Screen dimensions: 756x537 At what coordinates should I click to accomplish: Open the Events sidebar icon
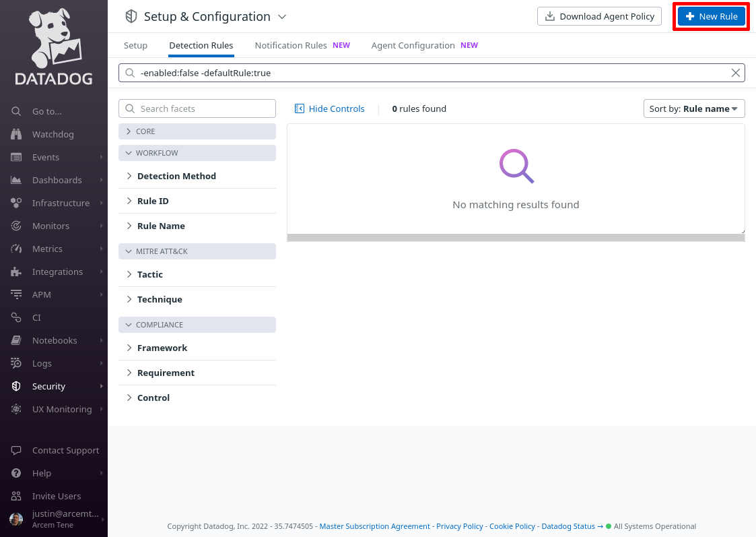point(16,157)
